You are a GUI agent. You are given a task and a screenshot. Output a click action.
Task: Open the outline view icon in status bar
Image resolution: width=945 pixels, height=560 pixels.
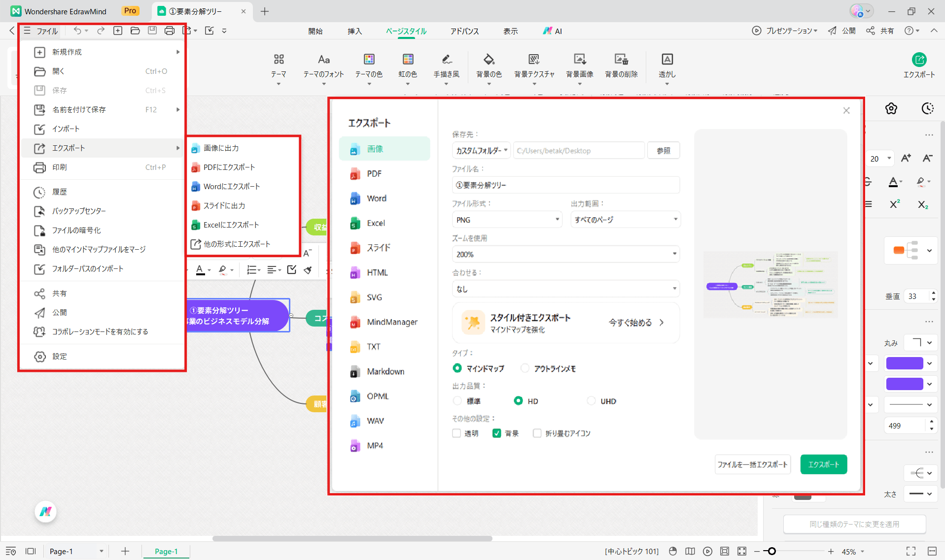(11, 551)
